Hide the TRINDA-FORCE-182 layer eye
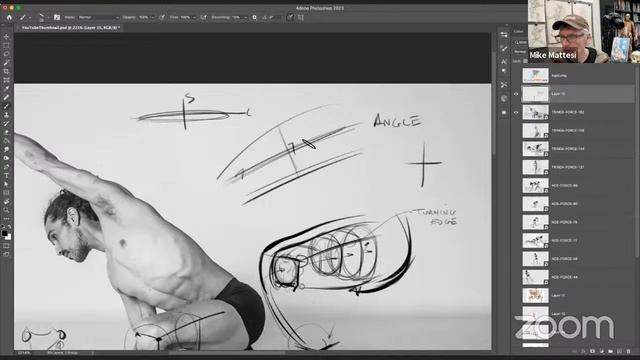This screenshot has width=640, height=360. tap(516, 112)
